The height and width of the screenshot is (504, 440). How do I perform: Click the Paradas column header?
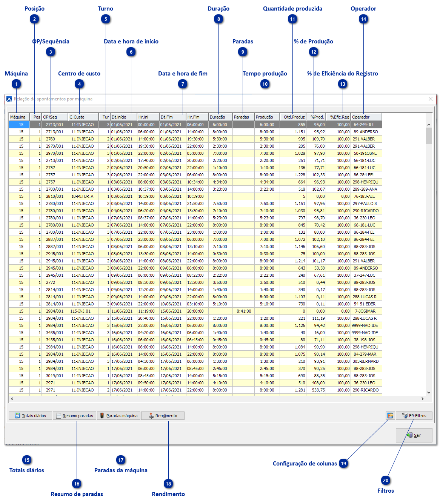pyautogui.click(x=243, y=117)
